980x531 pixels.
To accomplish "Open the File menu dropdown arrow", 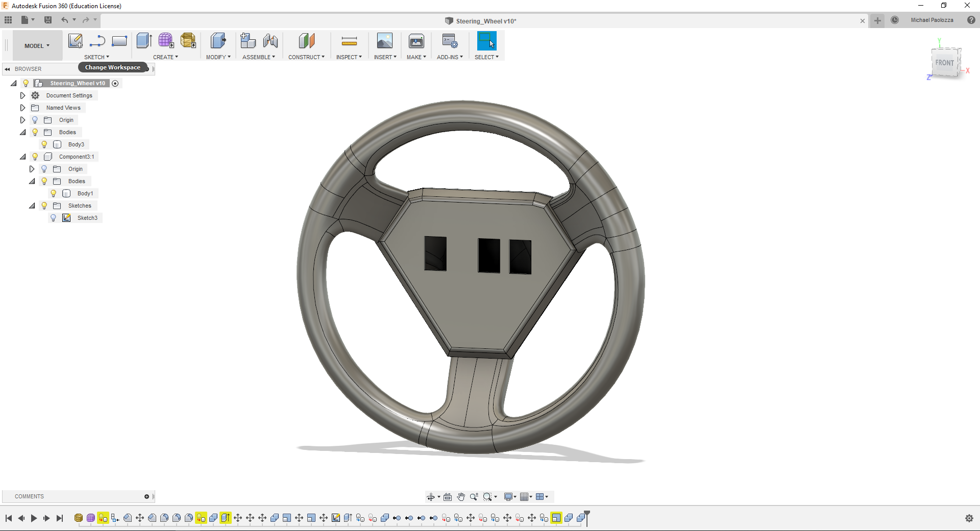I will pos(33,20).
